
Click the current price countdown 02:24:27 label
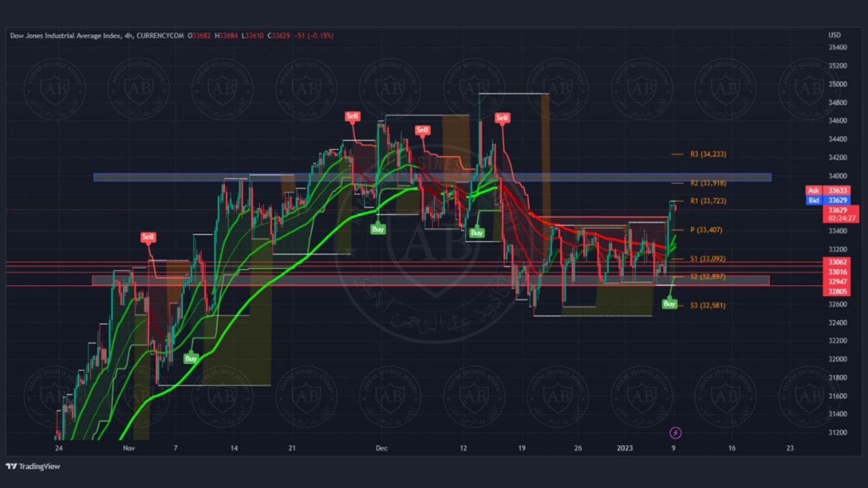coord(841,219)
